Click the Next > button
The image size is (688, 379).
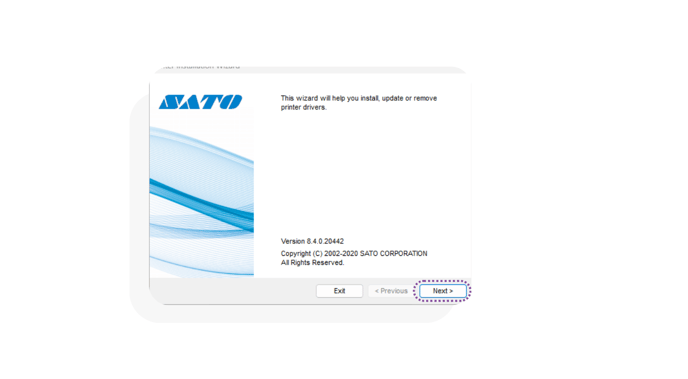[442, 291]
